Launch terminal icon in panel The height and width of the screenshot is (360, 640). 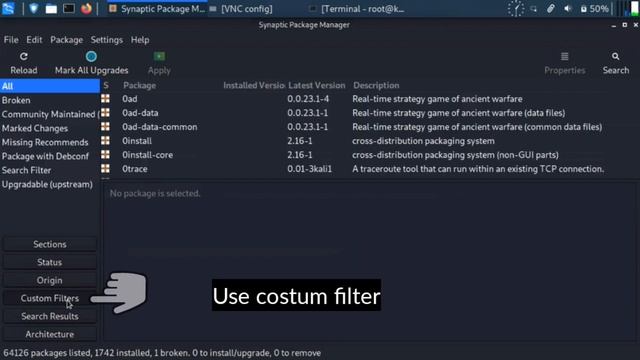[69, 9]
